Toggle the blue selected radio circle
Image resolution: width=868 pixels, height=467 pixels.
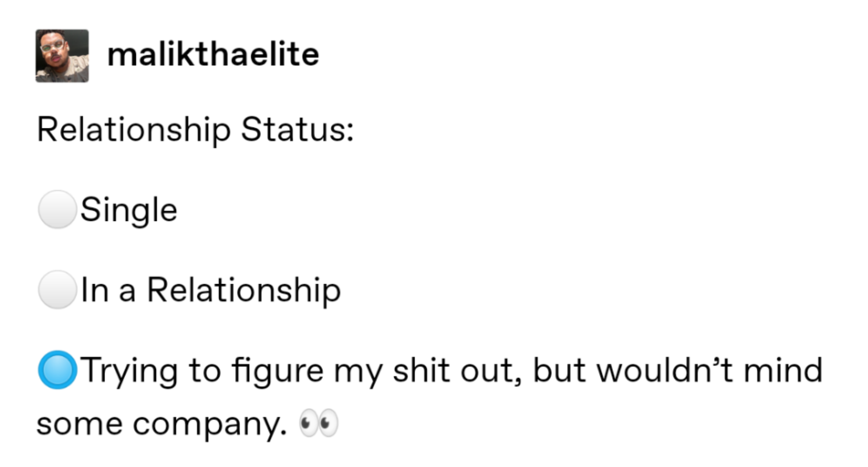pos(57,370)
